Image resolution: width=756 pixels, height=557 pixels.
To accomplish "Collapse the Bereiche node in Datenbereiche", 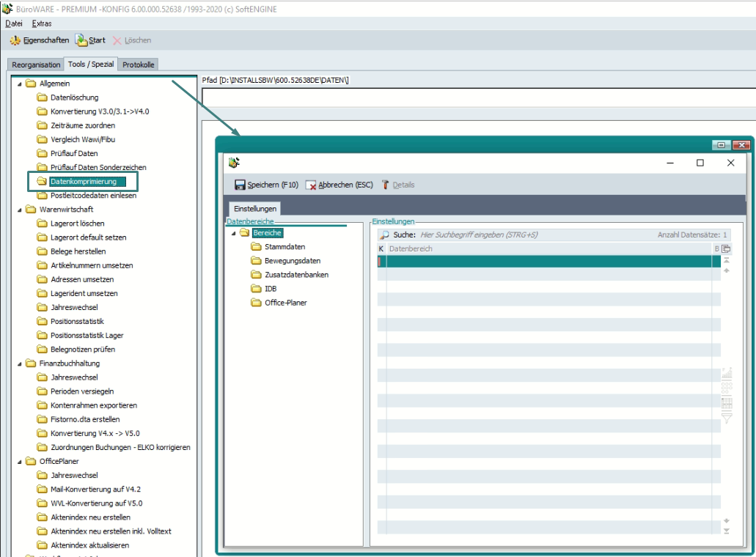I will [x=233, y=233].
